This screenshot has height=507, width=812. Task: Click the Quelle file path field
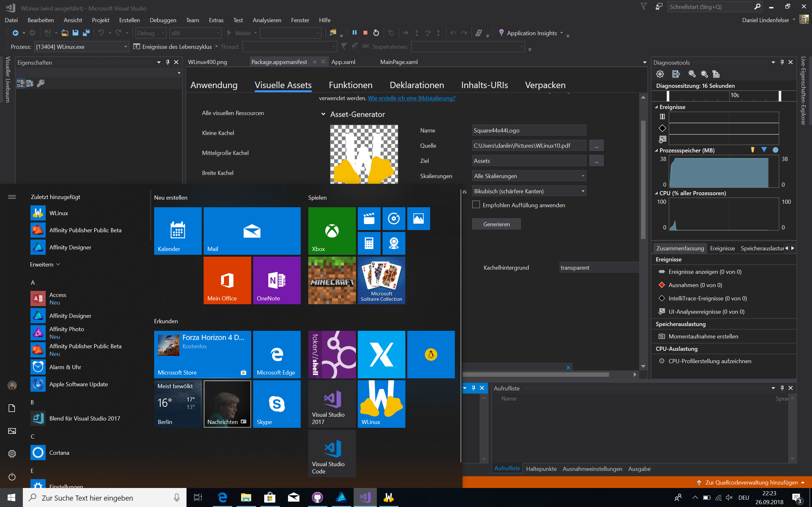tap(529, 145)
